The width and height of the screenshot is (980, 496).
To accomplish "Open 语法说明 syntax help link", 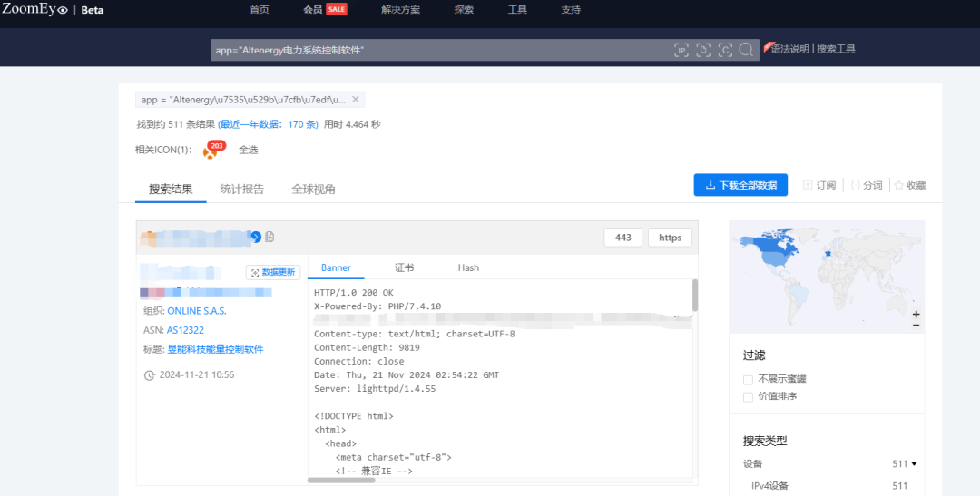I will pos(790,49).
